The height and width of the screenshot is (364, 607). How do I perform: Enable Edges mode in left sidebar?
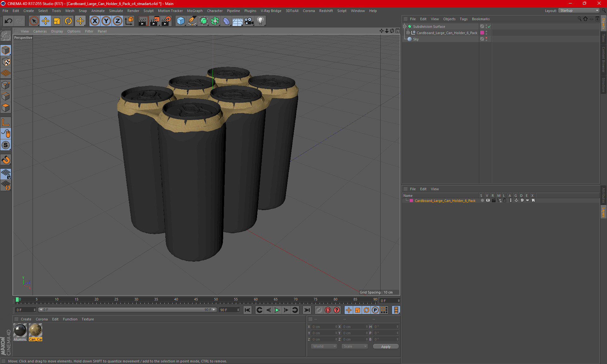(x=6, y=96)
